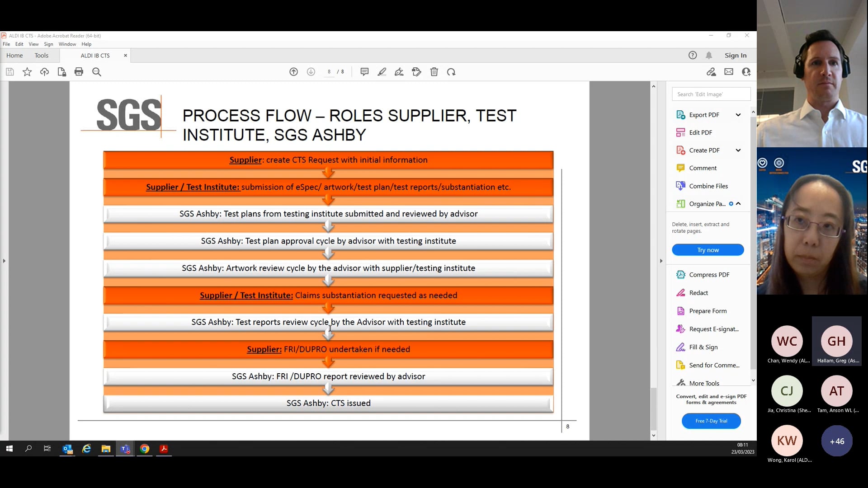
Task: Click Sign In
Action: [736, 55]
